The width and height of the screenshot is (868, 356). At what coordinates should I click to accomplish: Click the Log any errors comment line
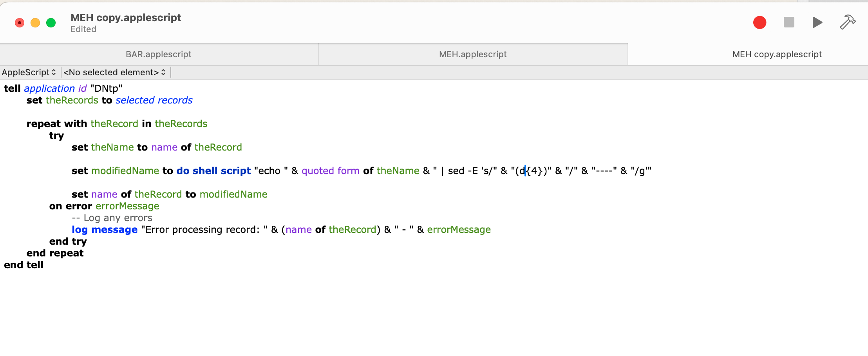(x=112, y=218)
